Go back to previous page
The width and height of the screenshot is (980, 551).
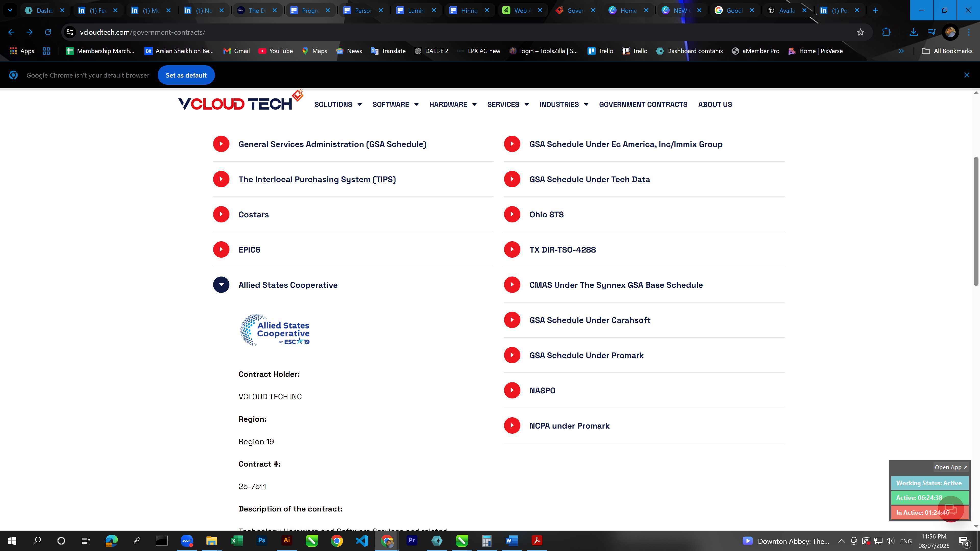click(x=11, y=32)
